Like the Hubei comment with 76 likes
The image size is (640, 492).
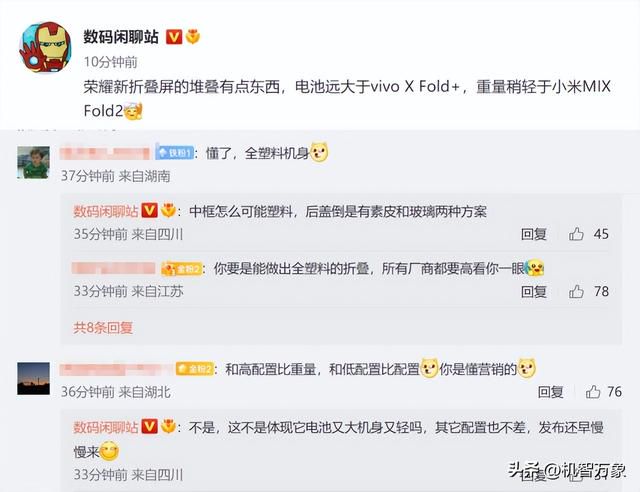tap(593, 392)
